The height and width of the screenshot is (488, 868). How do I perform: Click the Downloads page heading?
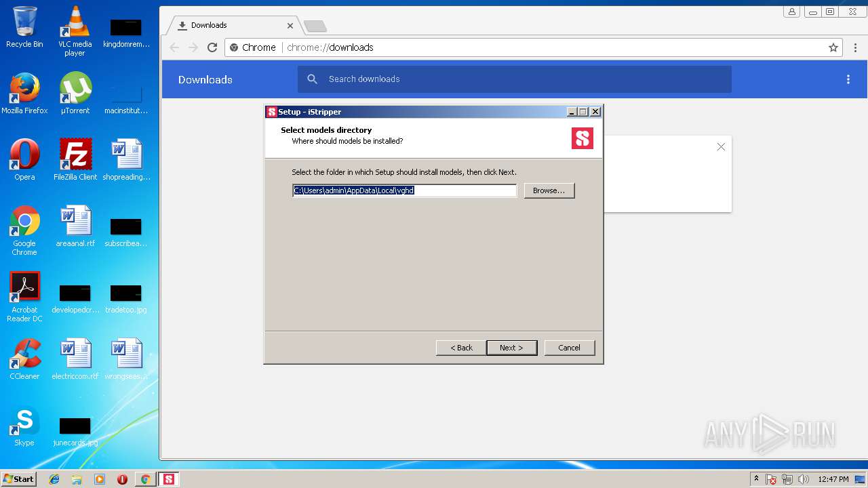coord(205,79)
